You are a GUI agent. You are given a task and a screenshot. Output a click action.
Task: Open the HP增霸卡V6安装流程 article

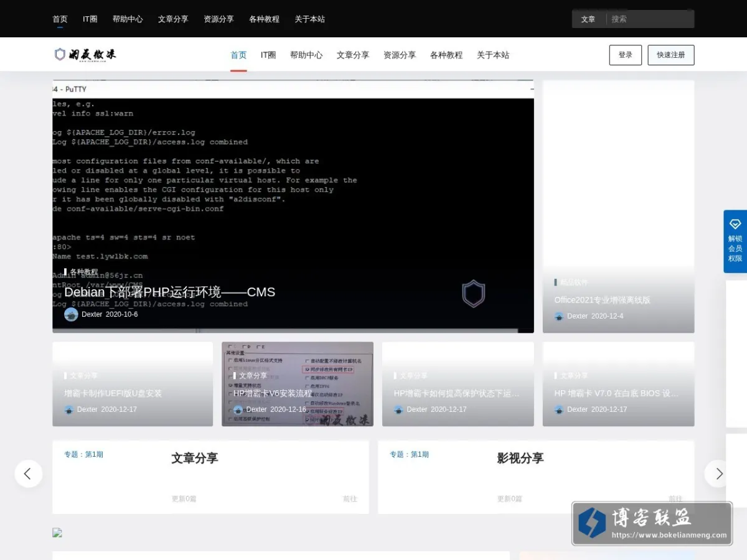273,393
